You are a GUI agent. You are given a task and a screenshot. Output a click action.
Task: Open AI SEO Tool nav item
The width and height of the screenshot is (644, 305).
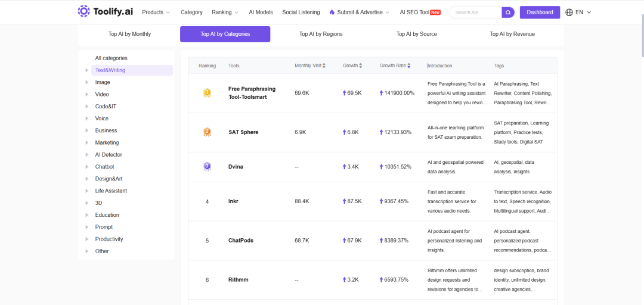pyautogui.click(x=414, y=13)
